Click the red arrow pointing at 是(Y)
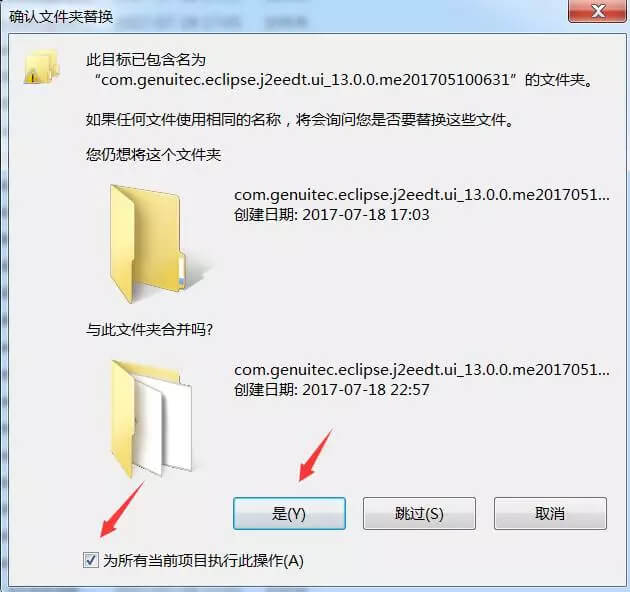Viewport: 630px width, 592px height. [x=315, y=456]
